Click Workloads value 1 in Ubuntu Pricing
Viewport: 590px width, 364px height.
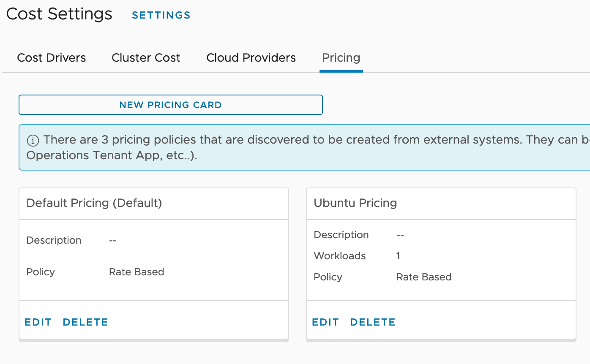point(398,256)
